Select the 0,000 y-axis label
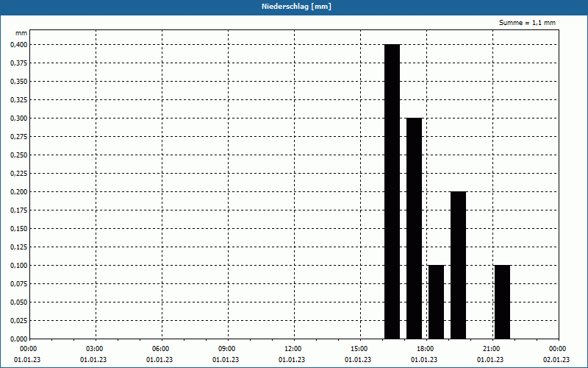 click(x=19, y=339)
